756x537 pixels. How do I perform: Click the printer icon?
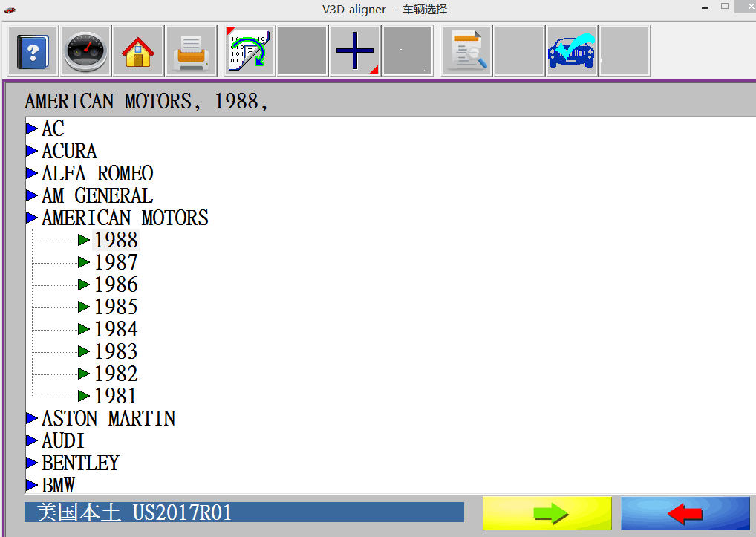tap(191, 51)
